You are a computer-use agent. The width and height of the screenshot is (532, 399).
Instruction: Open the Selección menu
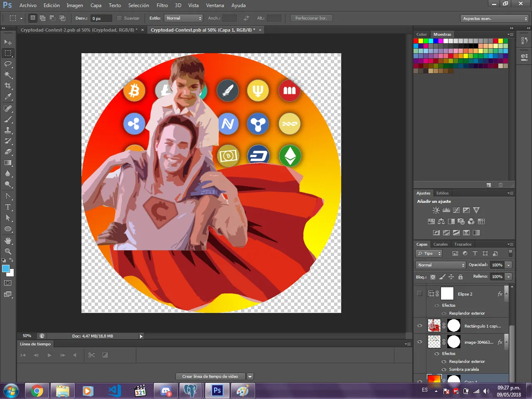138,5
